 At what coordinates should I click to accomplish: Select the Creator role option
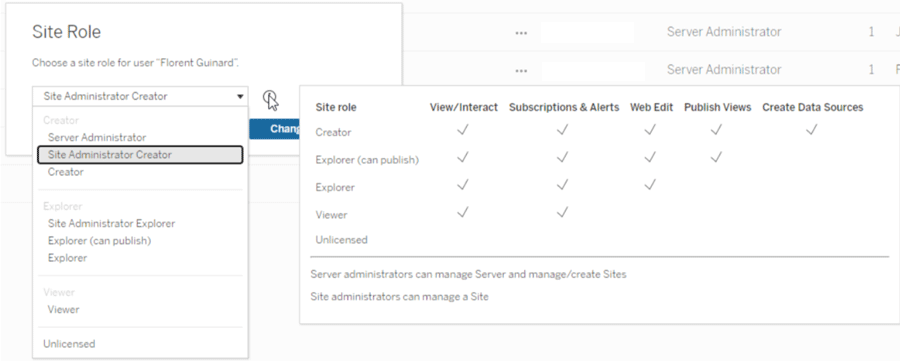coord(65,172)
